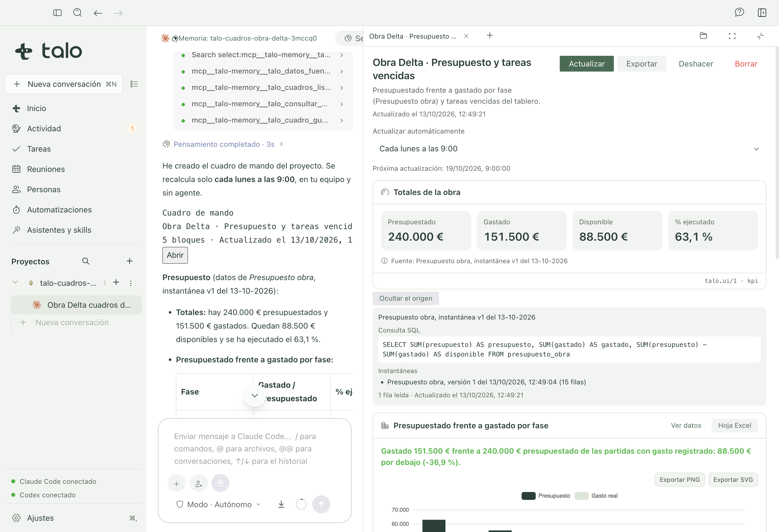Go back with the left arrow
The image size is (779, 532).
(x=98, y=13)
